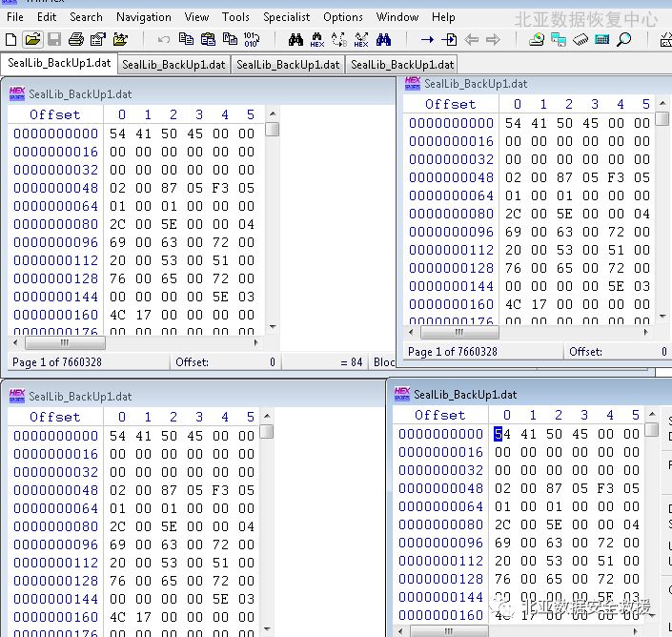This screenshot has width=672, height=637.
Task: Click the Replace Hex Values icon
Action: pos(361,39)
